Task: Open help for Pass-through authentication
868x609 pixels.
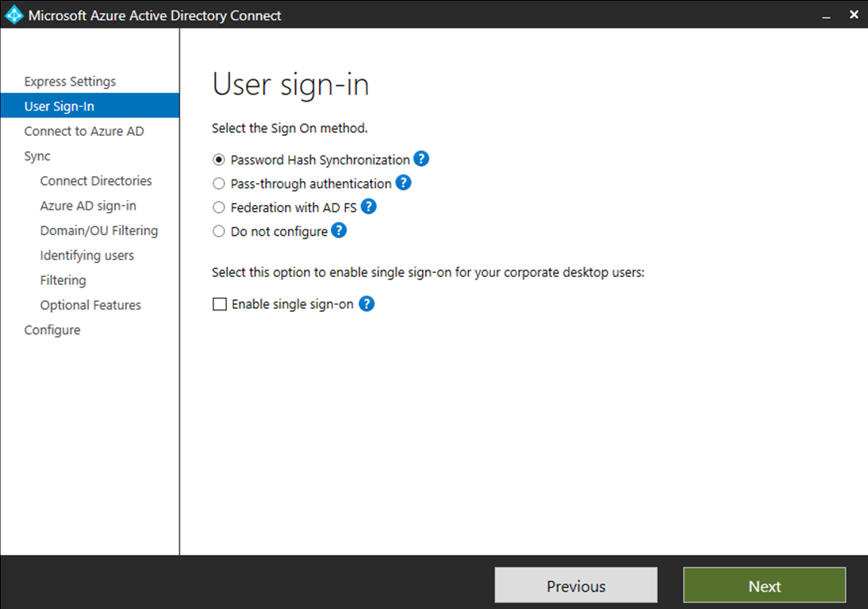Action: point(403,183)
